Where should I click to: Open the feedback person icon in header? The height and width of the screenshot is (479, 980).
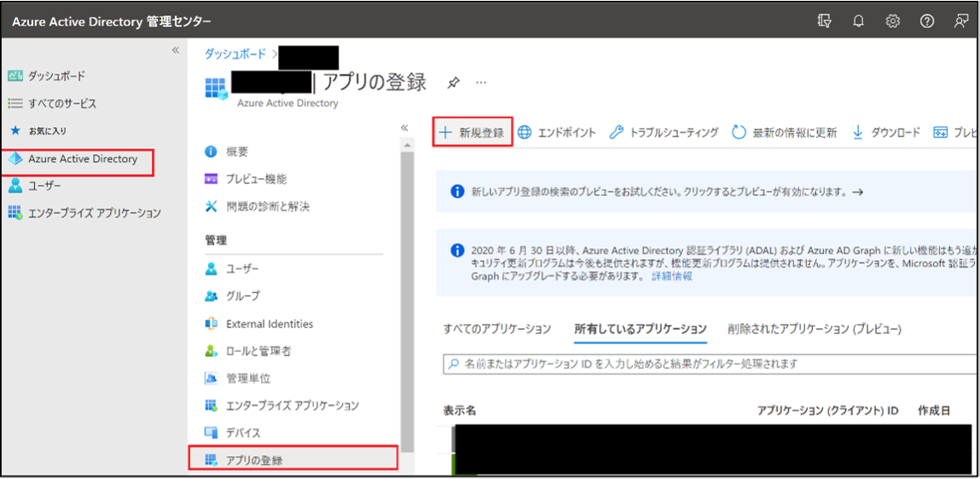coord(960,21)
